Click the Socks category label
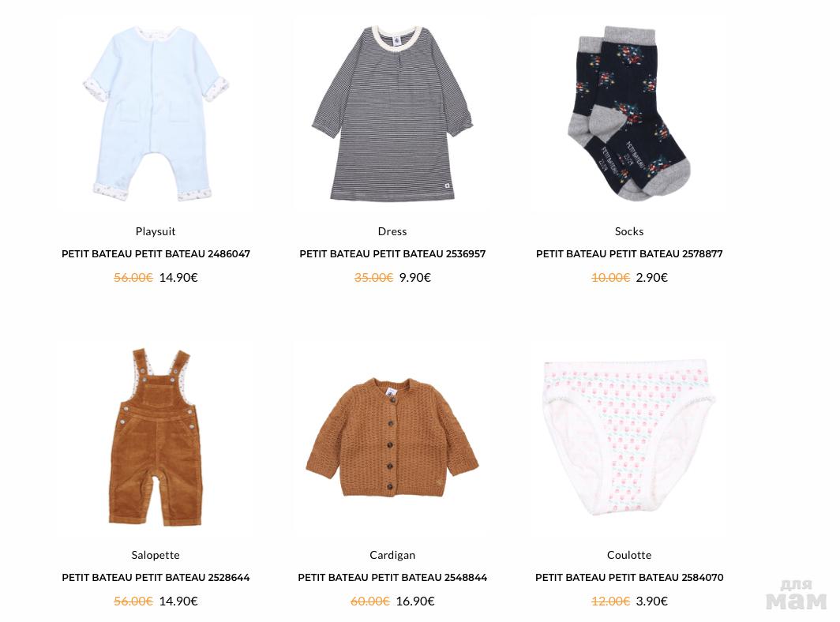The height and width of the screenshot is (622, 840). tap(629, 231)
